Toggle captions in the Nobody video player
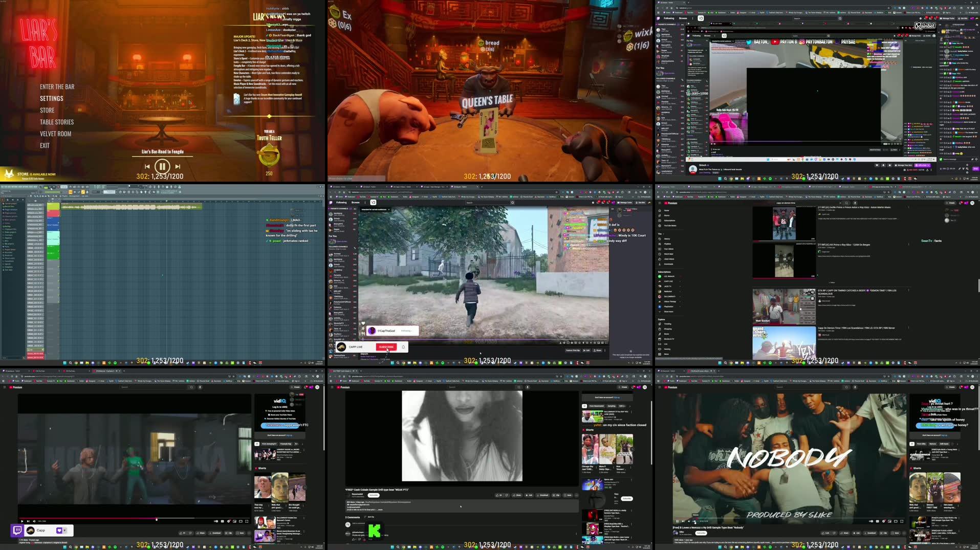Viewport: 980px width, 550px height. [877, 521]
